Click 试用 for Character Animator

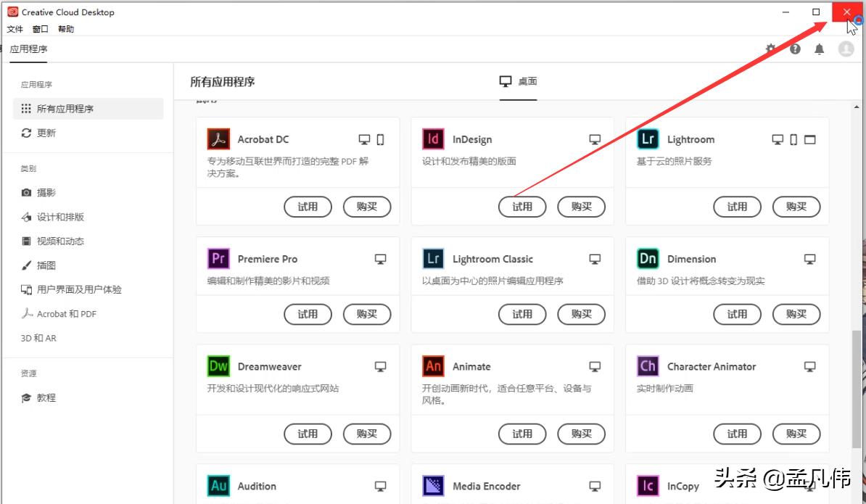coord(737,434)
